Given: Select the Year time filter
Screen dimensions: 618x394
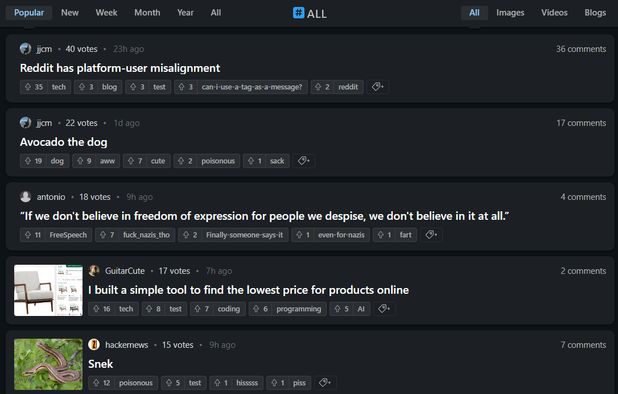Looking at the screenshot, I should 185,13.
